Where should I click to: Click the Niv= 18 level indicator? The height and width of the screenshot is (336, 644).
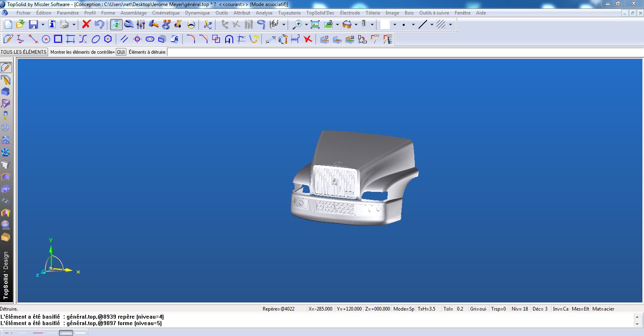(520, 309)
